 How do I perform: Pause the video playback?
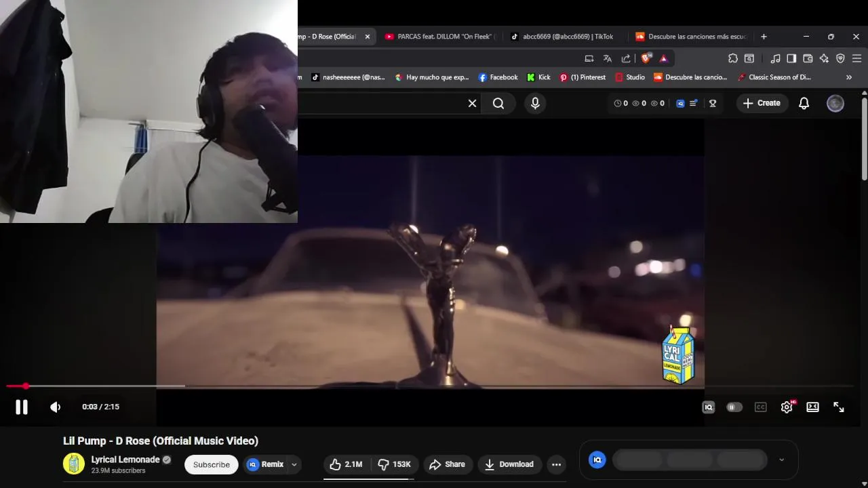coord(22,407)
